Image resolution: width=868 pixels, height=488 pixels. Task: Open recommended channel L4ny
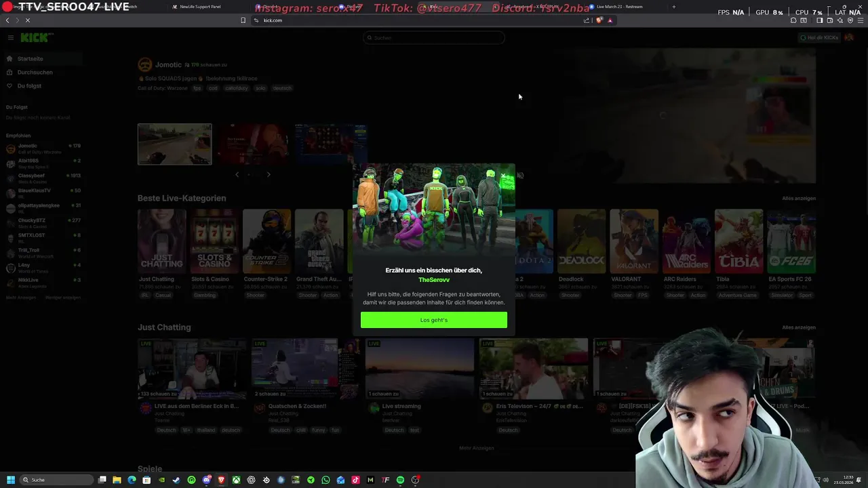[43, 268]
